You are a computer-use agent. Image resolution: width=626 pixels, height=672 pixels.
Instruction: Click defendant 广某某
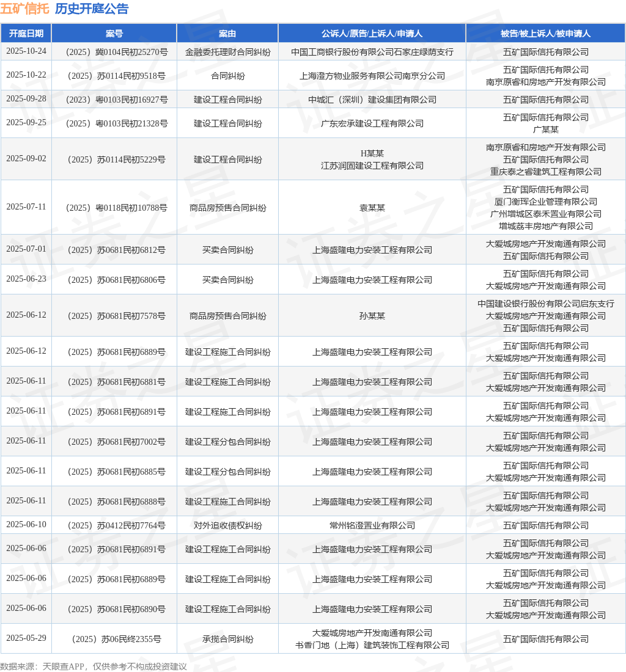click(x=545, y=130)
